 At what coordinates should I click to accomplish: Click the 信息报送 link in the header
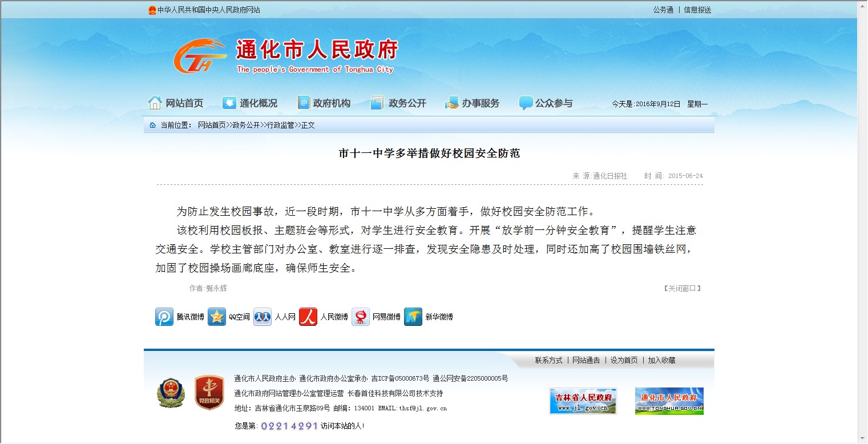(697, 10)
